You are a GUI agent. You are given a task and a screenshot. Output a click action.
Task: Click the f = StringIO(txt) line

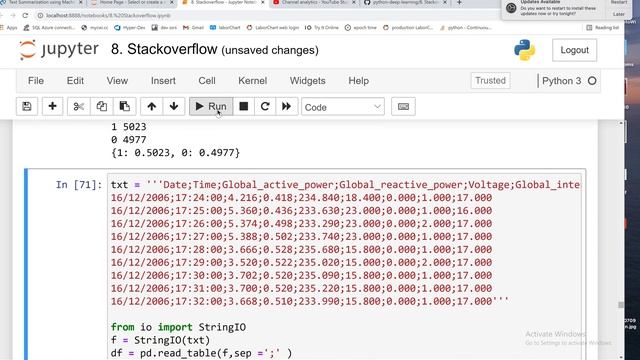(x=160, y=340)
